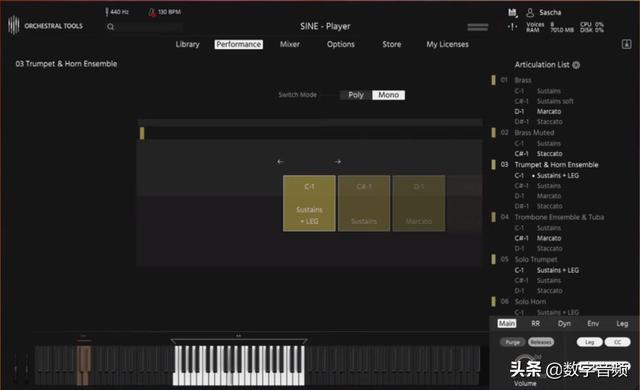Switch to the Leg settings tab
Screen dimensions: 640x390
click(622, 324)
